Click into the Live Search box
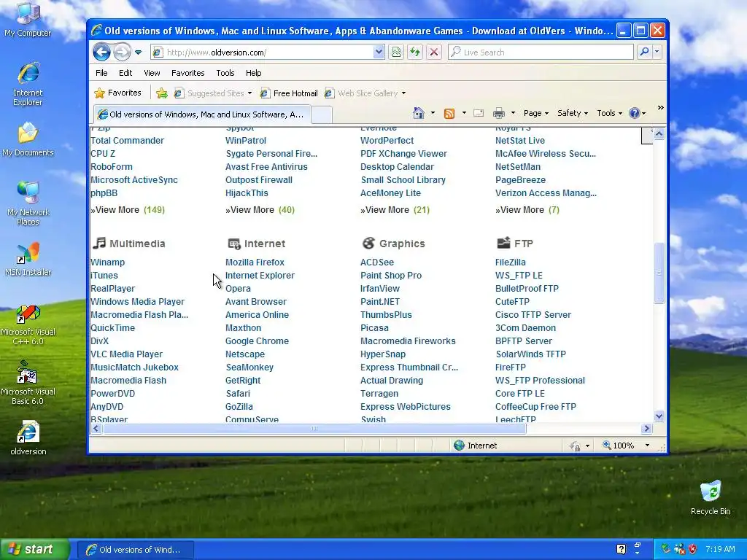The width and height of the screenshot is (747, 560). (x=541, y=52)
